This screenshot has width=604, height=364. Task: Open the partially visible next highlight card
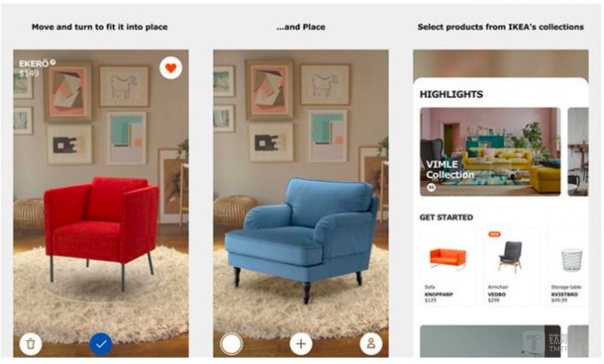click(578, 152)
